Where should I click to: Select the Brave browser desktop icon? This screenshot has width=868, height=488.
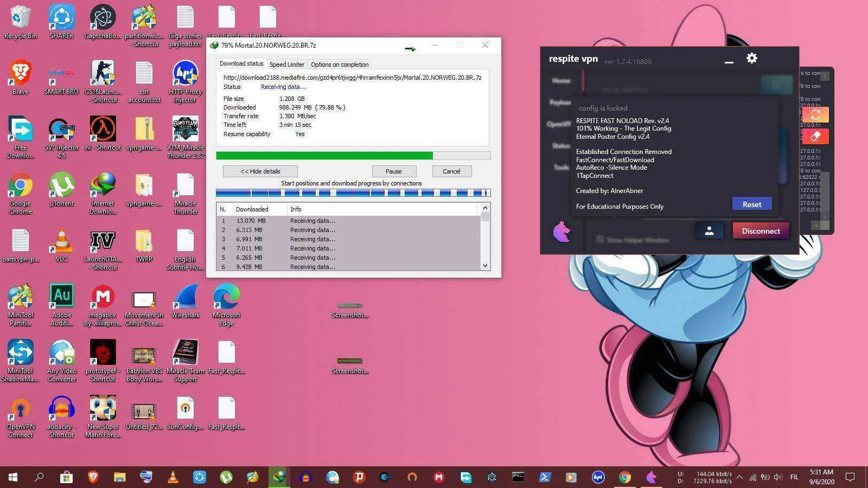(20, 78)
